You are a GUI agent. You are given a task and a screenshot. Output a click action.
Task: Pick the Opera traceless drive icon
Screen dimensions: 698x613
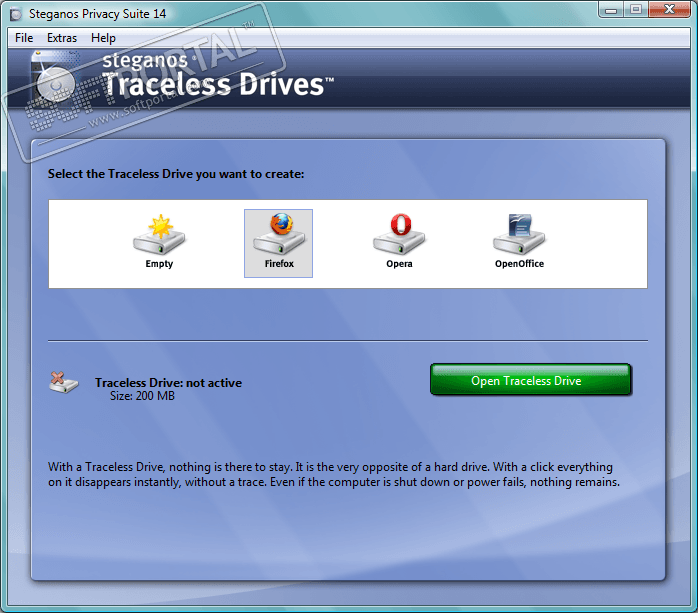[399, 235]
